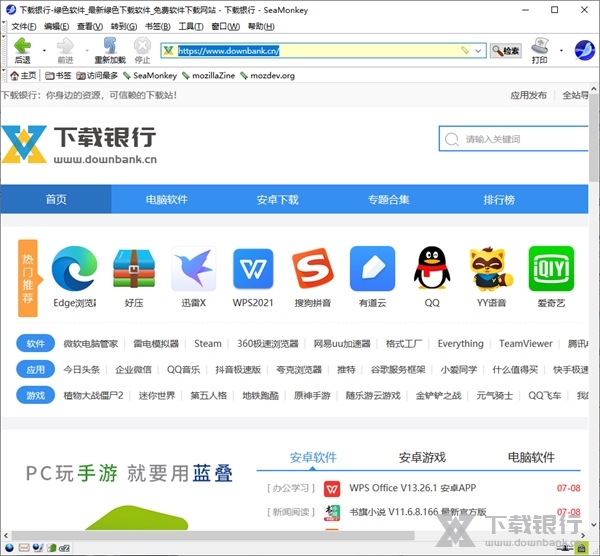Click the security padlock status icon
The width and height of the screenshot is (600, 556).
pos(582,548)
